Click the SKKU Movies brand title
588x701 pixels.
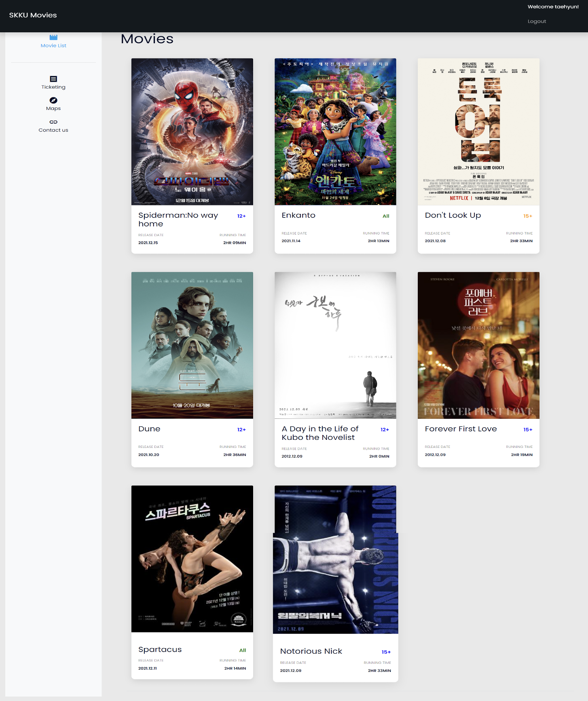(x=33, y=15)
